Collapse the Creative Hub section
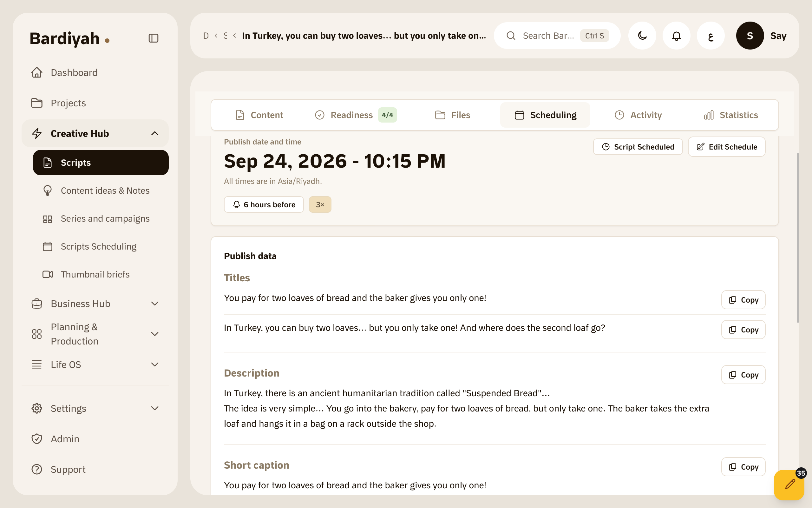 pos(95,133)
